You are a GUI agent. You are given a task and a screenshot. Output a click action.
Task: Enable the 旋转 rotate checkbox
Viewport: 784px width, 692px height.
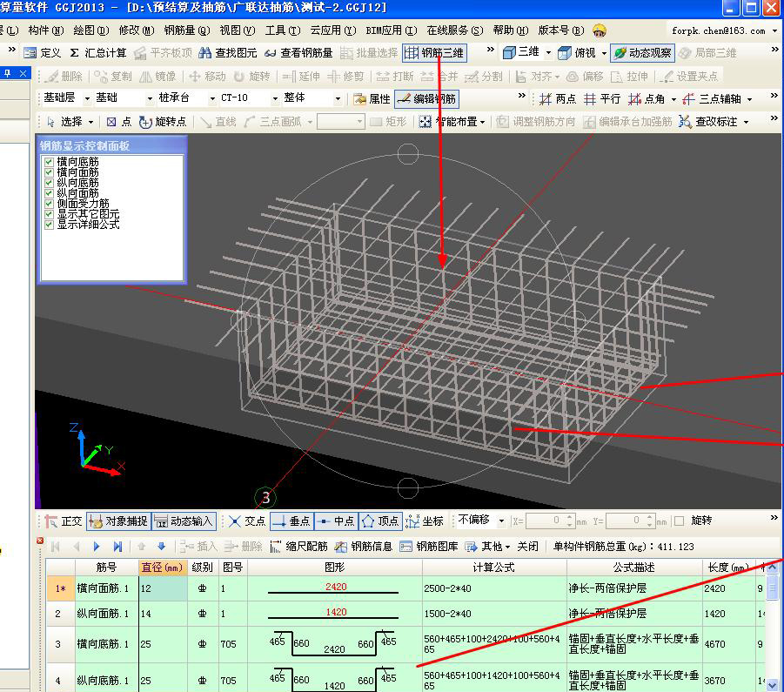pos(679,521)
